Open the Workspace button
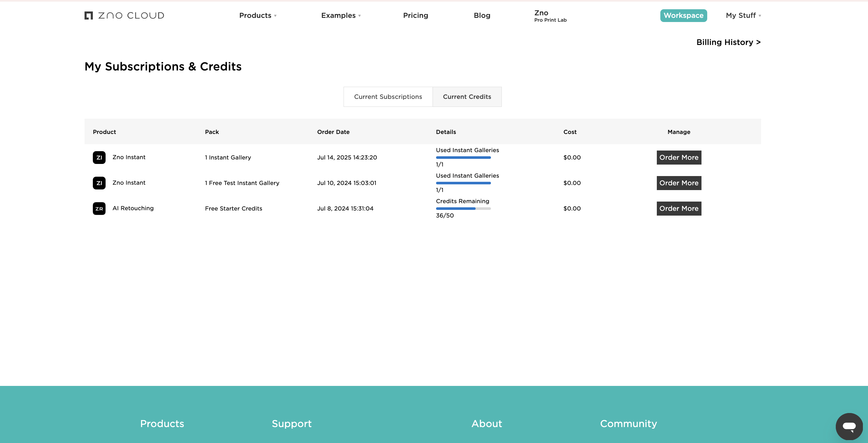 [683, 16]
